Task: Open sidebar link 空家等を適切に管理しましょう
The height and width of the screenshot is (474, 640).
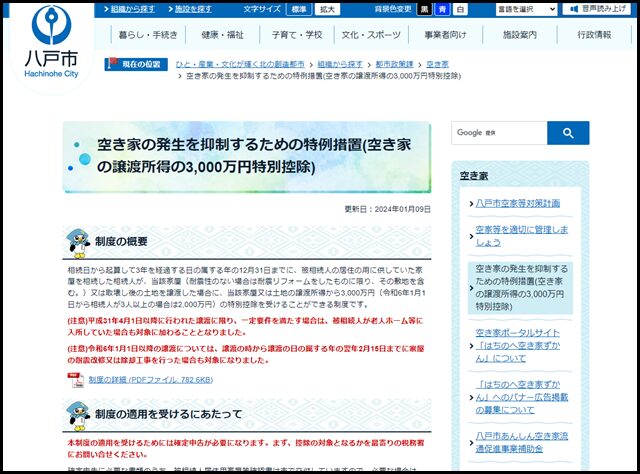Action: pos(521,236)
